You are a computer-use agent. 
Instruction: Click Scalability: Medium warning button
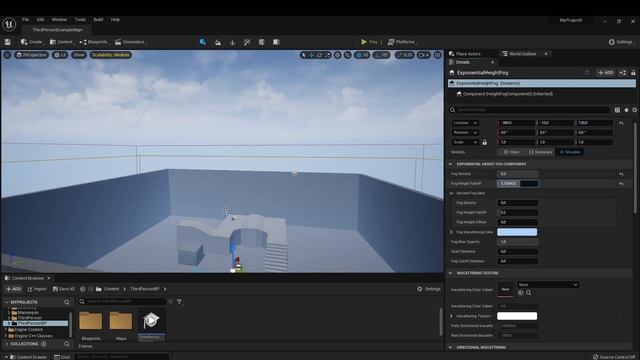111,55
